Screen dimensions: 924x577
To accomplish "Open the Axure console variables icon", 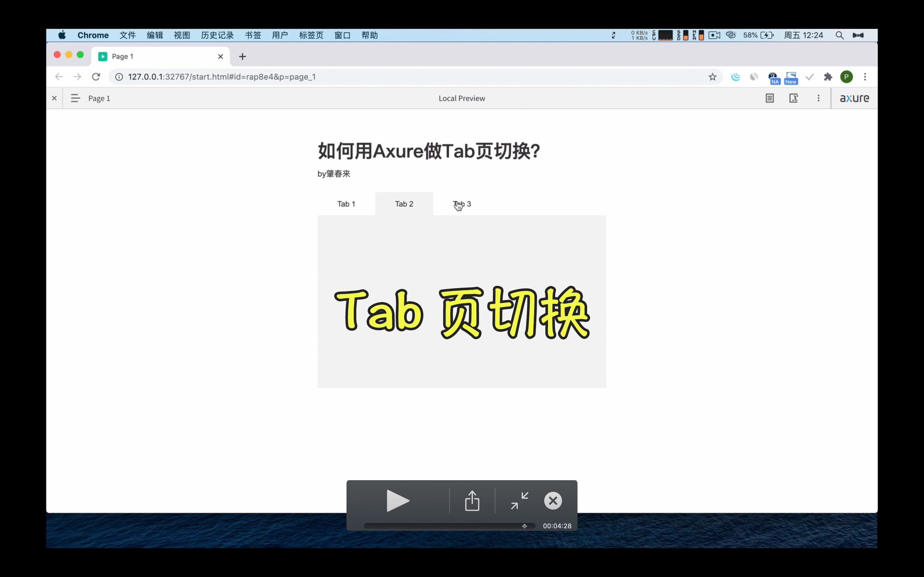I will pyautogui.click(x=793, y=98).
